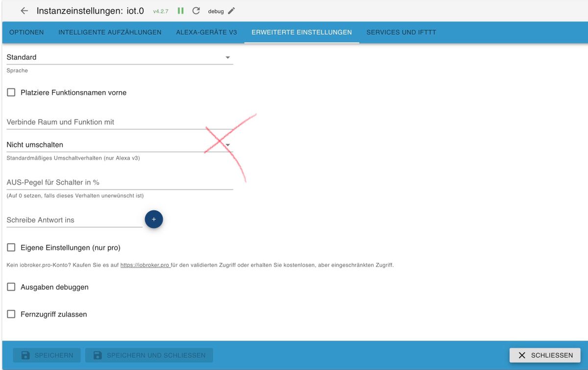The width and height of the screenshot is (588, 370).
Task: Click into AUS-Pegel für Schalter field
Action: [120, 182]
